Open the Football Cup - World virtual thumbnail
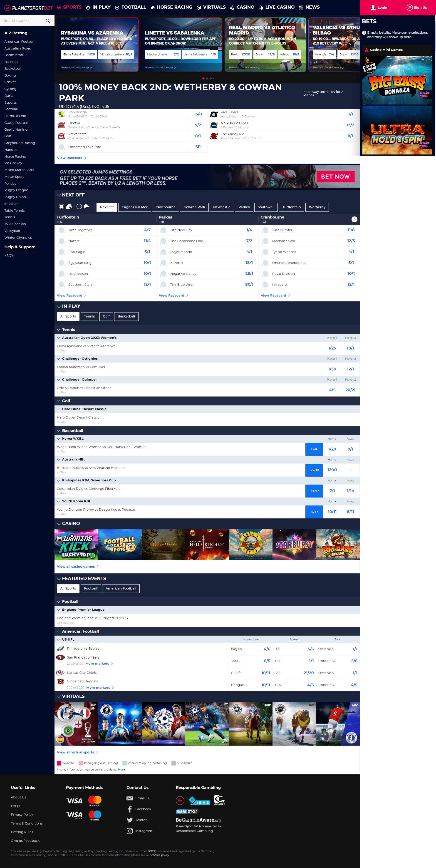This screenshot has height=868, width=436. [76, 724]
